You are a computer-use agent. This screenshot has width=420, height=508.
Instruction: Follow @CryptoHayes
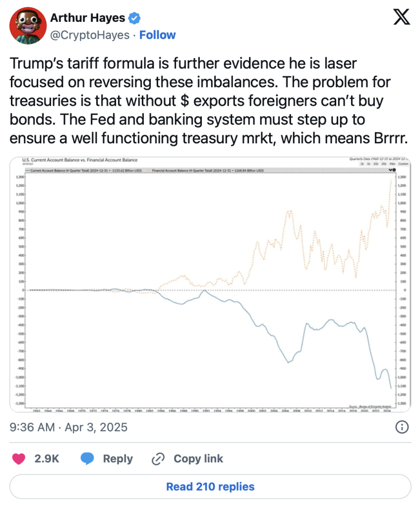pos(158,35)
